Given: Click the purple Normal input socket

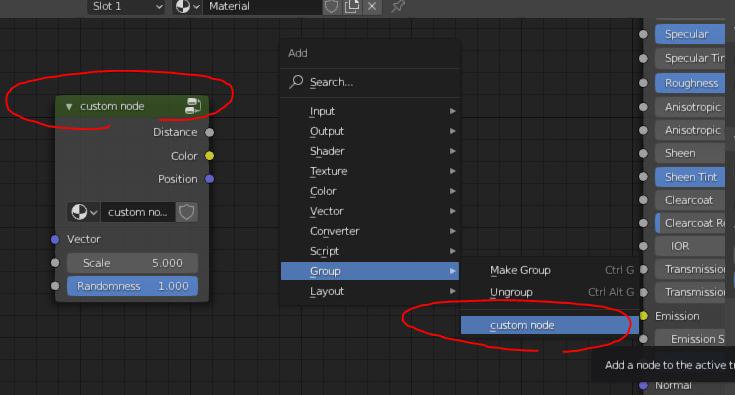Looking at the screenshot, I should (644, 385).
